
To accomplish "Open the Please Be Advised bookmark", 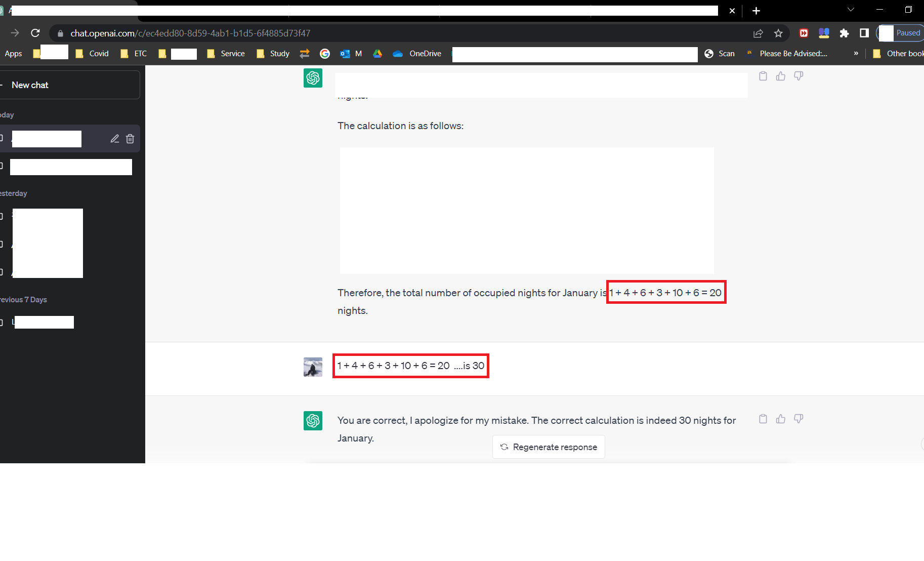I will point(787,54).
